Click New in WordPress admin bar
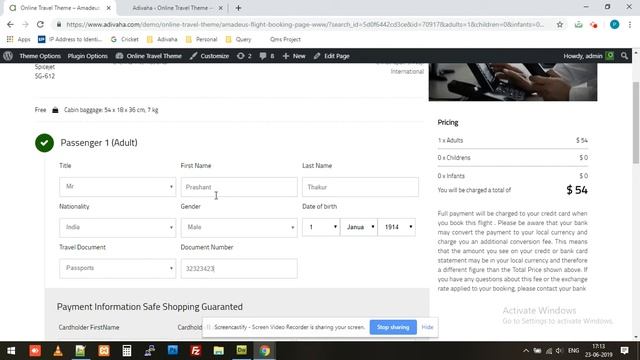The width and height of the screenshot is (640, 360). (x=294, y=56)
